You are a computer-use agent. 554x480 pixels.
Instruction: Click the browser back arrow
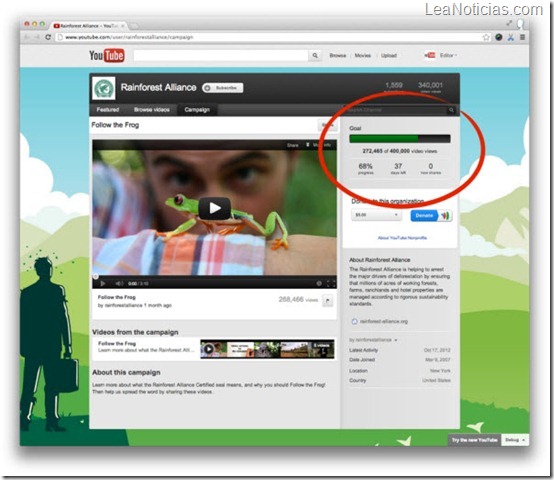pos(26,37)
